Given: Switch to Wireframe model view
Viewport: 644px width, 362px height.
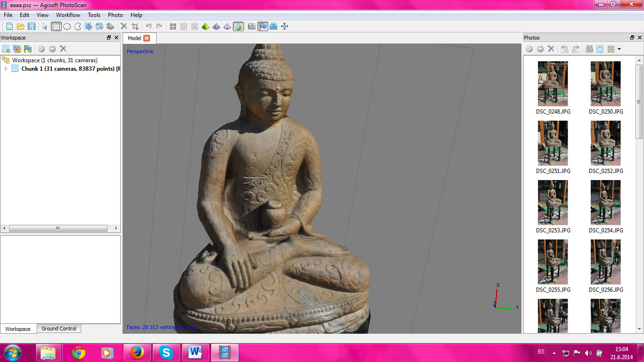Looking at the screenshot, I should [227, 26].
